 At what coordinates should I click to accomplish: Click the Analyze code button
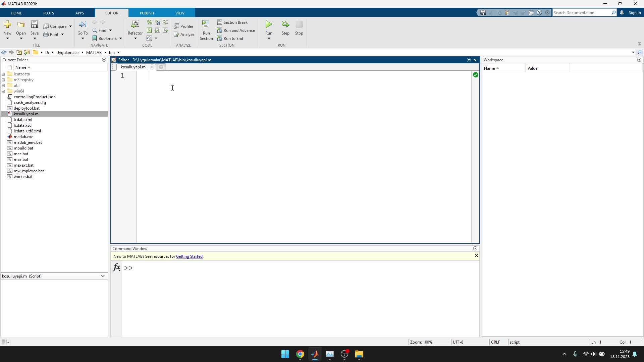(184, 35)
